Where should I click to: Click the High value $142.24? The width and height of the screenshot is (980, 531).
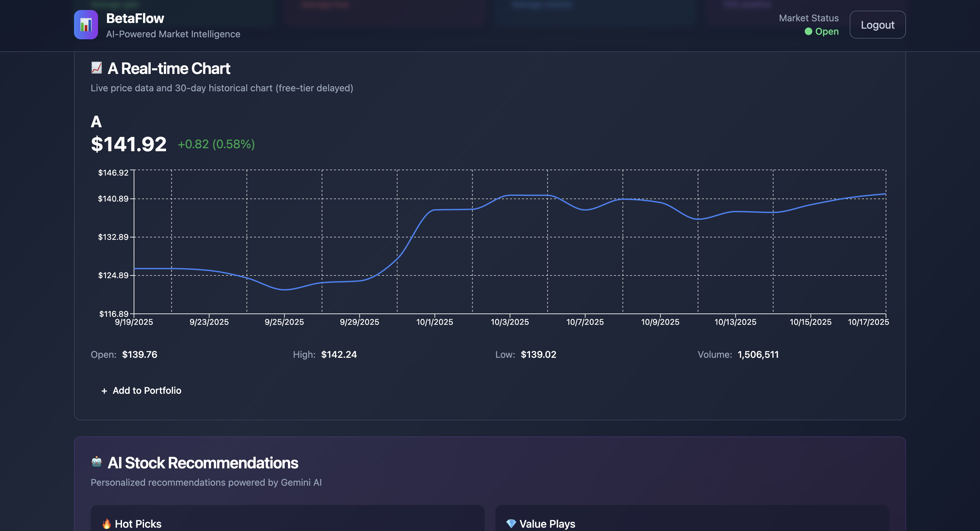point(339,354)
